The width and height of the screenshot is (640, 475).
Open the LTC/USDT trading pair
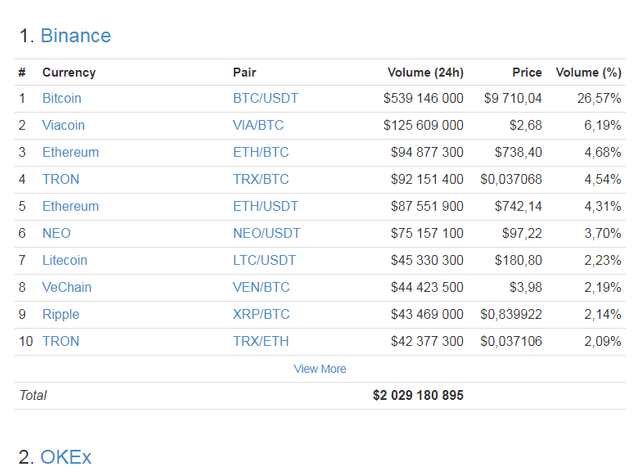[x=264, y=260]
